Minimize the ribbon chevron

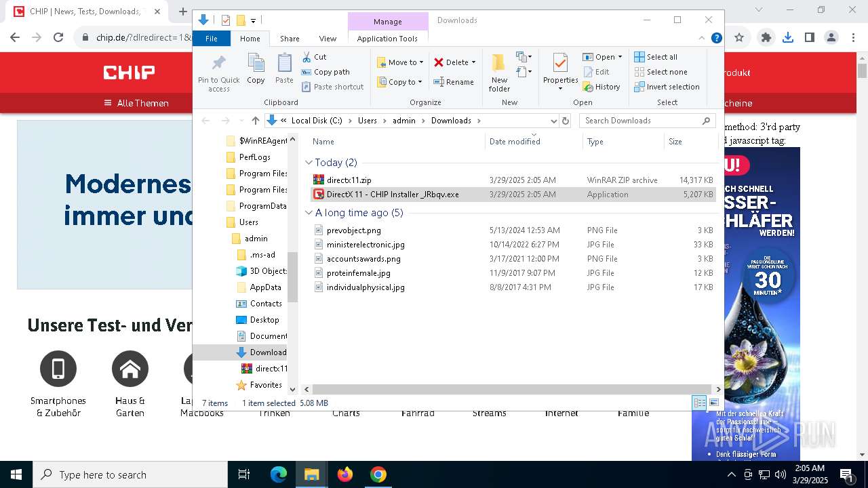click(703, 39)
